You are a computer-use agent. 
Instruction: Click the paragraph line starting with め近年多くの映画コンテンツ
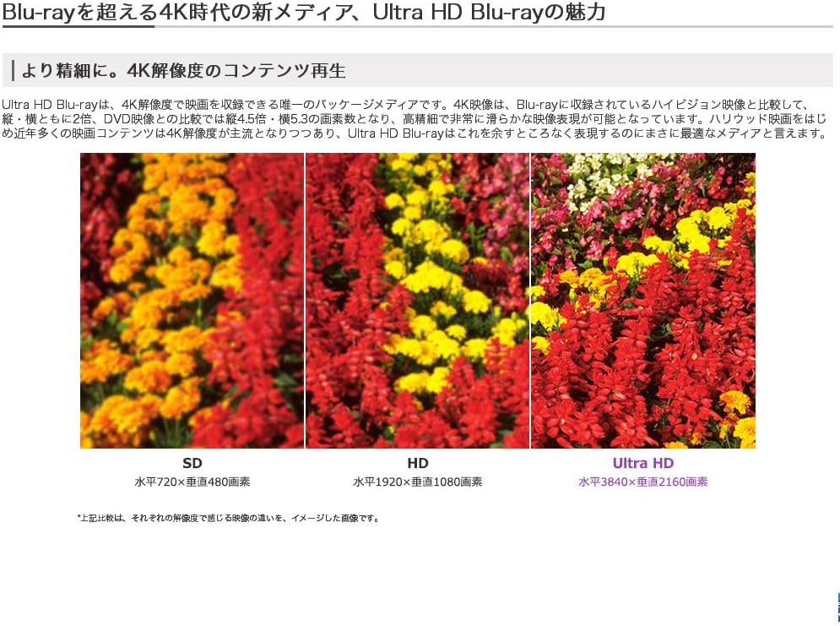415,133
